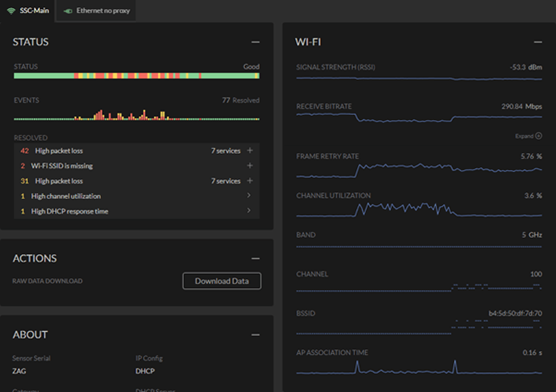Click the Ethernet plug icon on the tab
Image resolution: width=556 pixels, height=392 pixels.
pos(68,11)
